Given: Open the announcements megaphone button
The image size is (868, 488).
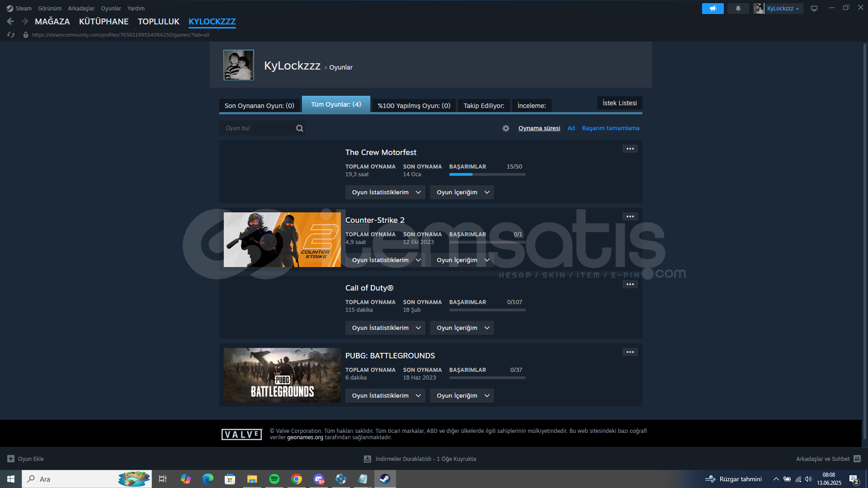Looking at the screenshot, I should click(713, 9).
